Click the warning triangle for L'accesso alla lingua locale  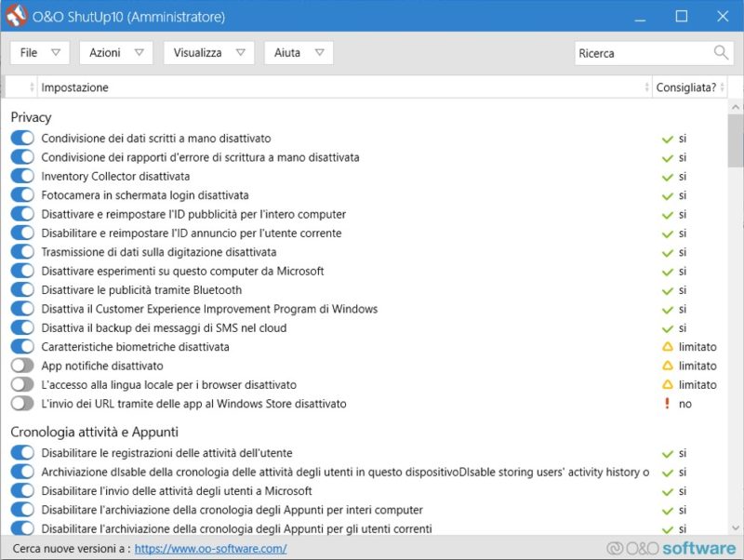click(668, 385)
